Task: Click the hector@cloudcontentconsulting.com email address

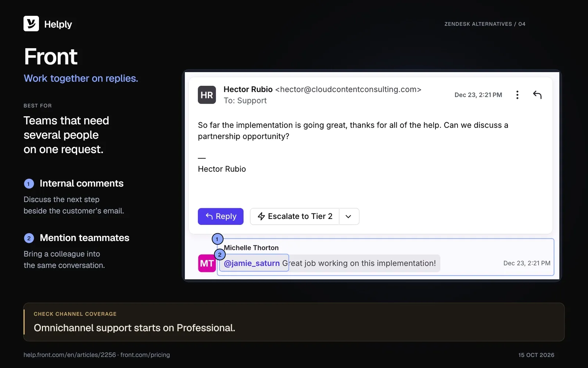Action: pyautogui.click(x=348, y=89)
